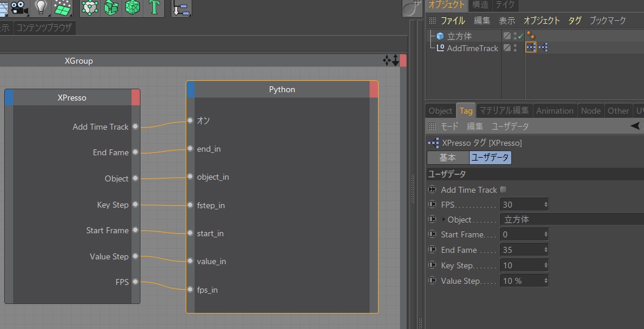Screen dimensions: 644x329
Task: Click the XGroup zoom up-down arrow icon
Action: tap(395, 61)
